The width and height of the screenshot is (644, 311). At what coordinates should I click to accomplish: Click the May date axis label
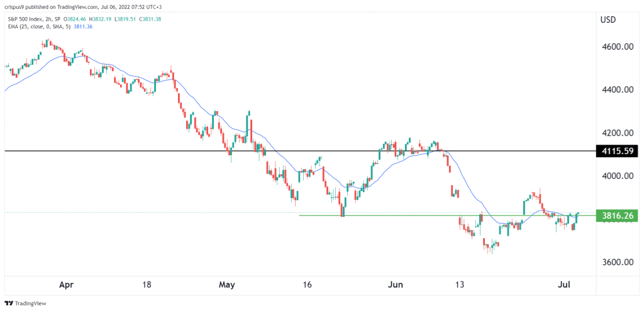pos(227,285)
